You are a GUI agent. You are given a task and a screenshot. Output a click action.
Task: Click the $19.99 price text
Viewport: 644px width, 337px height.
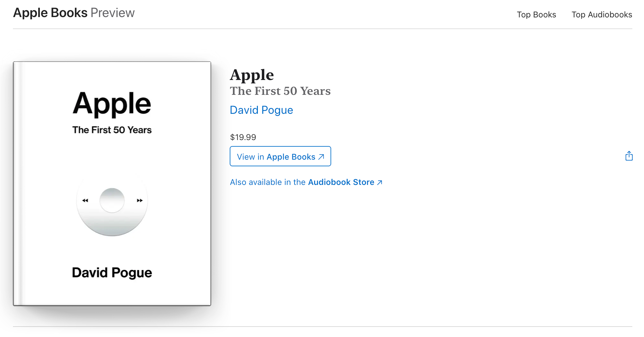tap(243, 137)
